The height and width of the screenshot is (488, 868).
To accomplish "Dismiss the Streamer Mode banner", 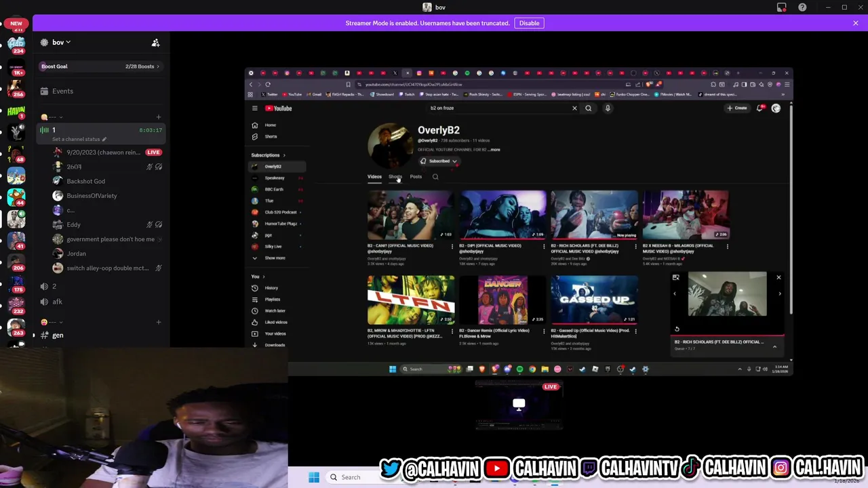I will pyautogui.click(x=856, y=23).
